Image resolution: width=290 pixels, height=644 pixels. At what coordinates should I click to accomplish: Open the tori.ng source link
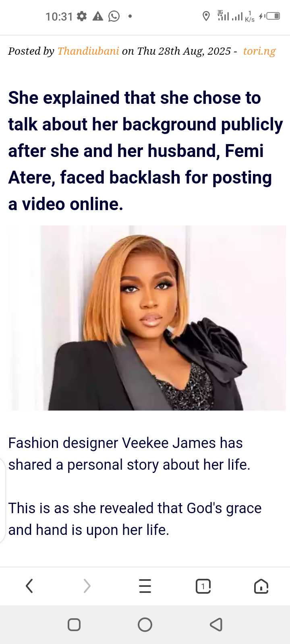click(x=259, y=51)
